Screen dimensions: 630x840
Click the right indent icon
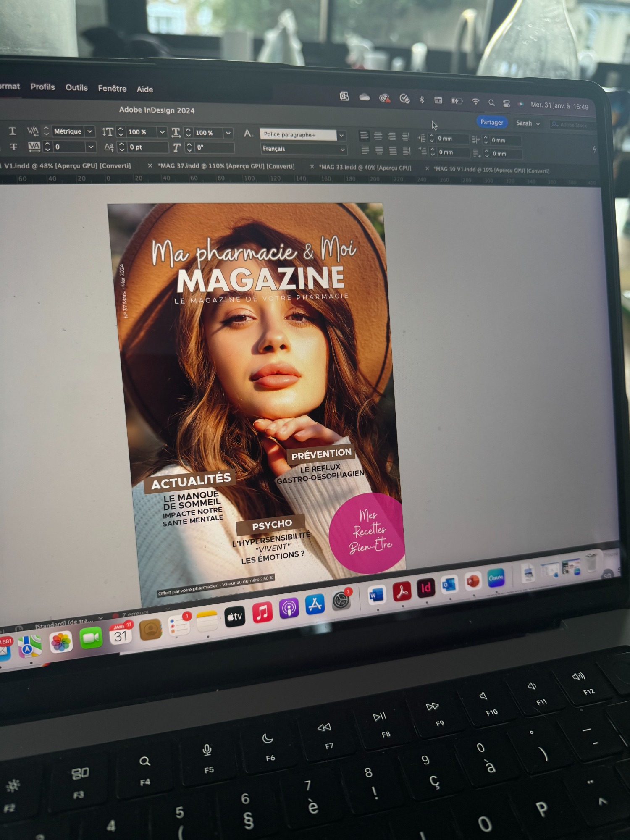coord(476,139)
